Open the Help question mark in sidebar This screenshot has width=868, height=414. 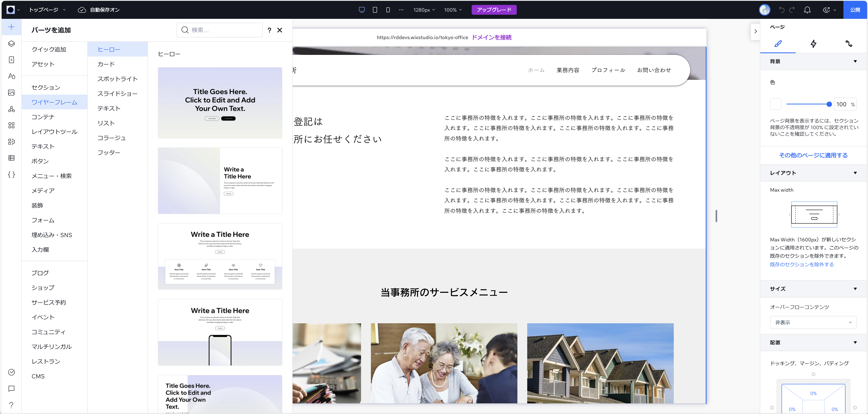[x=11, y=405]
